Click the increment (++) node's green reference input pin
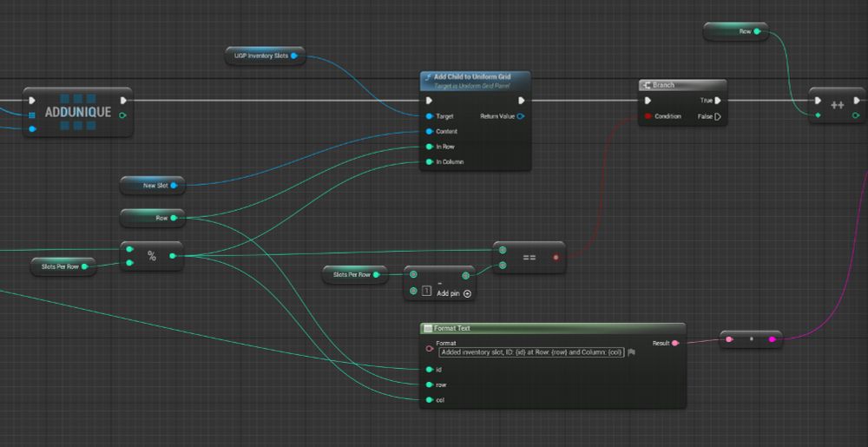This screenshot has height=447, width=868. pyautogui.click(x=819, y=115)
